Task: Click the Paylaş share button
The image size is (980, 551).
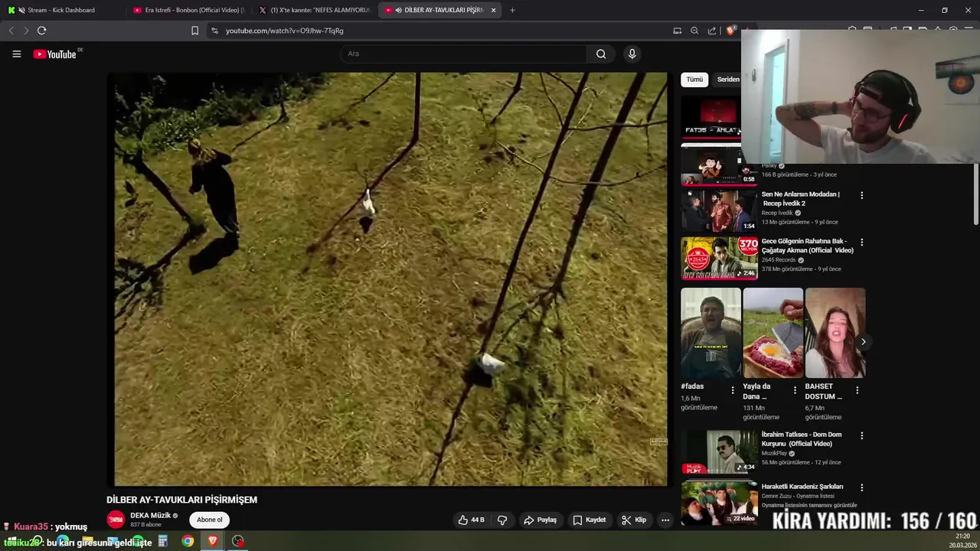Action: pyautogui.click(x=540, y=520)
